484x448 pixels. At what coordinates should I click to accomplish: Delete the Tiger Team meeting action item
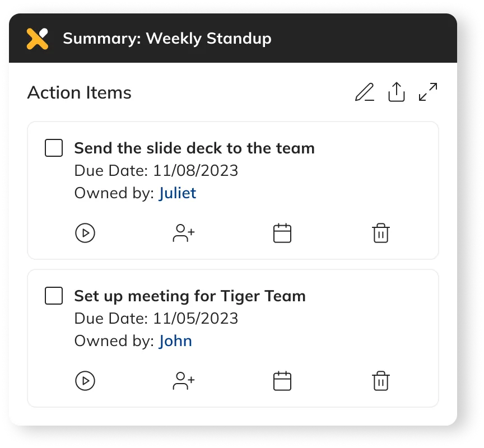coord(381,381)
